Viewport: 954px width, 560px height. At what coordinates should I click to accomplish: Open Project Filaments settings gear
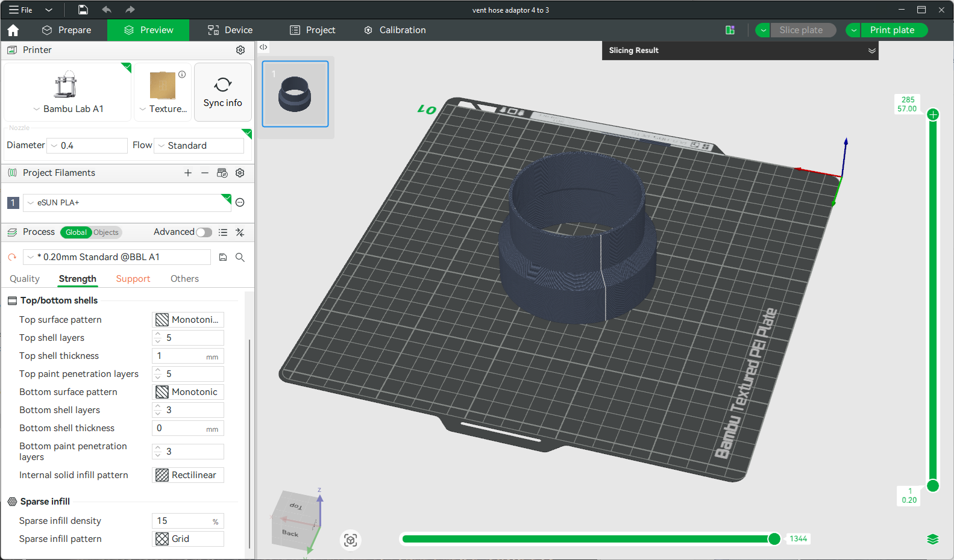[240, 173]
